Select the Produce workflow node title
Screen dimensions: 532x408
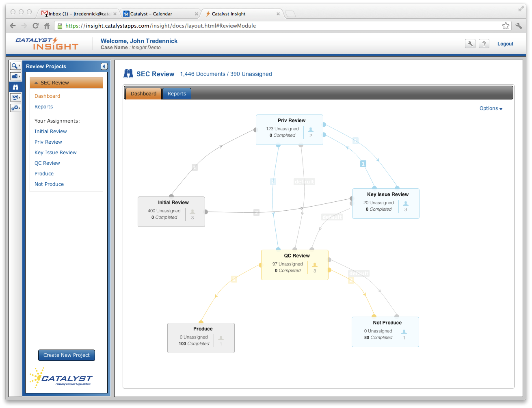(x=203, y=329)
